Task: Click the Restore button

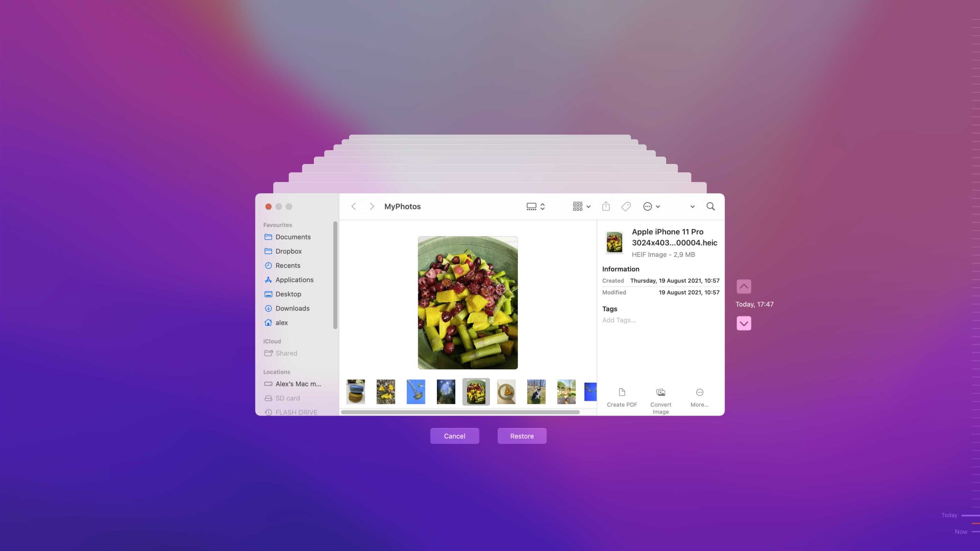Action: [522, 435]
